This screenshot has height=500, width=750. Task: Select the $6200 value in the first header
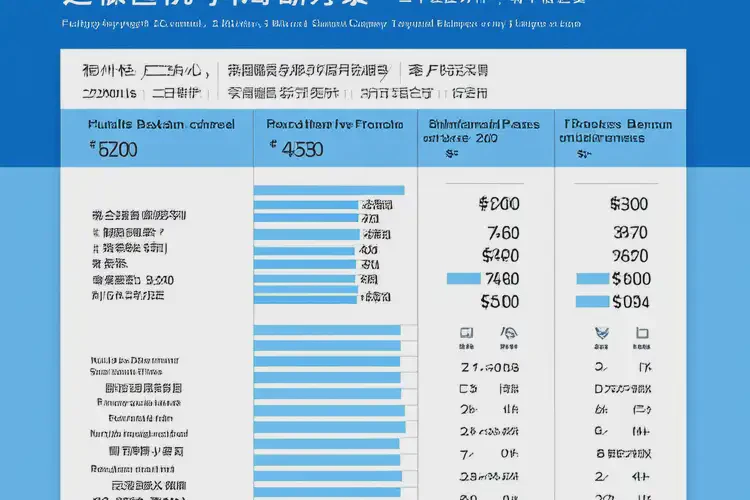[x=114, y=147]
